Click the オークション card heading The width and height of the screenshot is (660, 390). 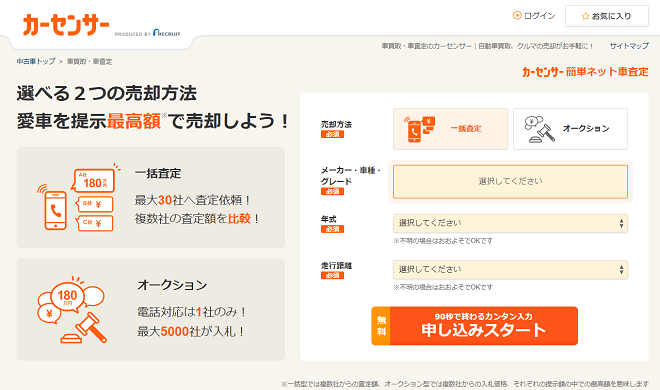click(172, 285)
